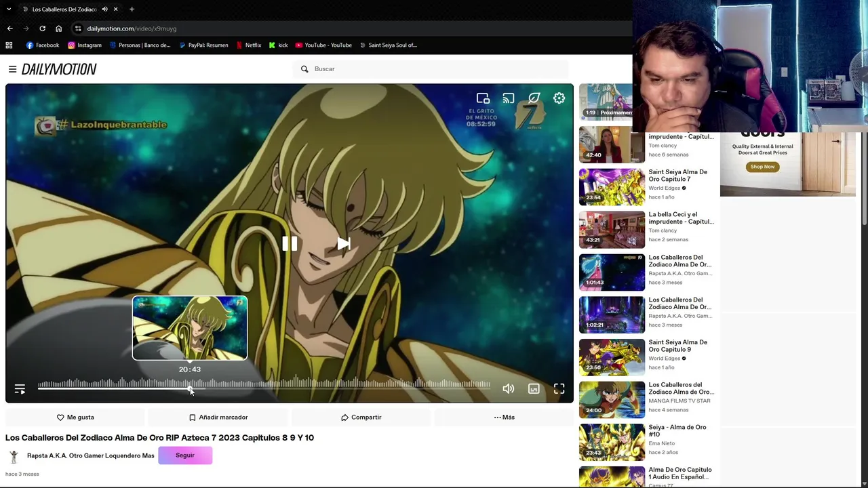The width and height of the screenshot is (868, 488).
Task: Click the search magnifier icon
Action: pos(304,69)
